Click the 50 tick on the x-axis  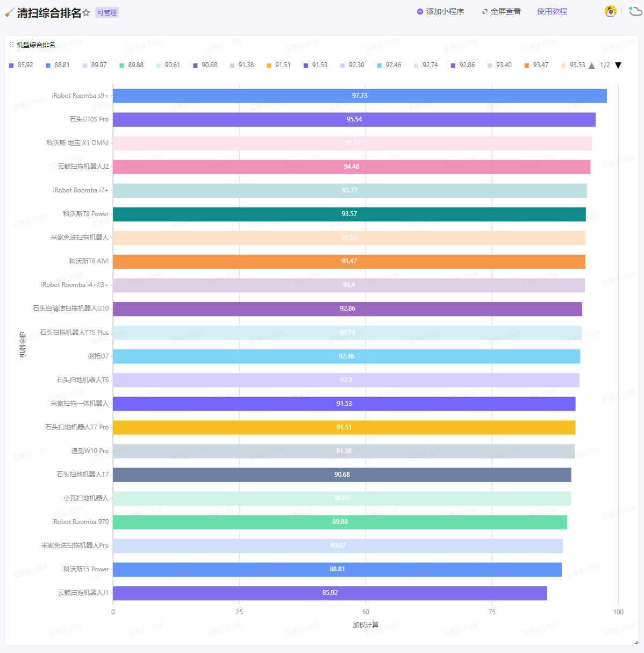366,612
